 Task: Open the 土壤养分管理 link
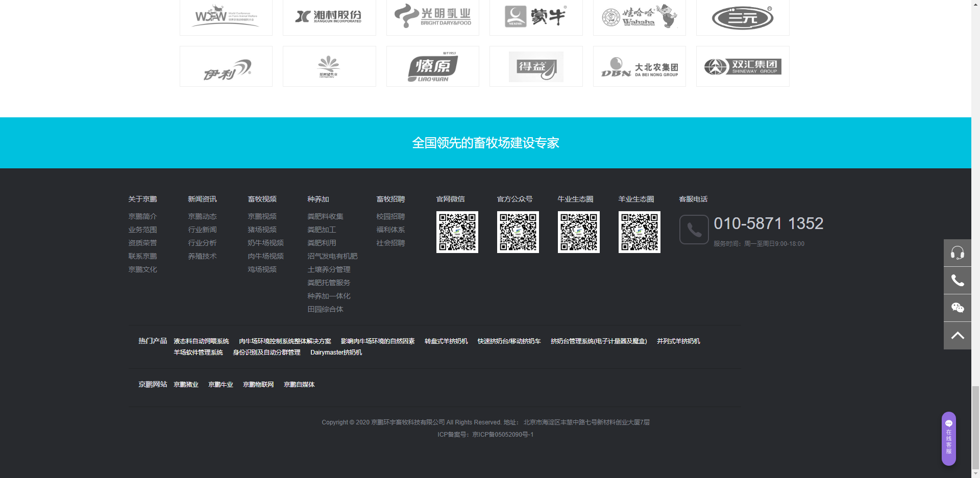tap(329, 269)
